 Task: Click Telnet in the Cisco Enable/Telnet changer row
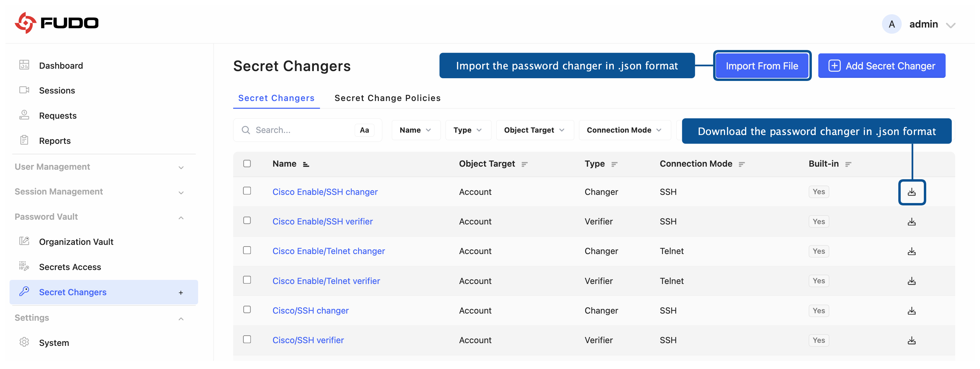(x=672, y=251)
